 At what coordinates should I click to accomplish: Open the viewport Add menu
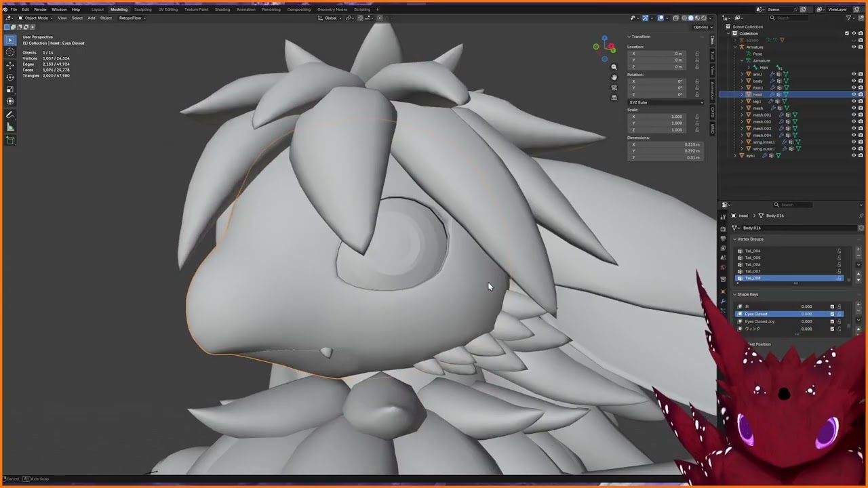tap(92, 18)
